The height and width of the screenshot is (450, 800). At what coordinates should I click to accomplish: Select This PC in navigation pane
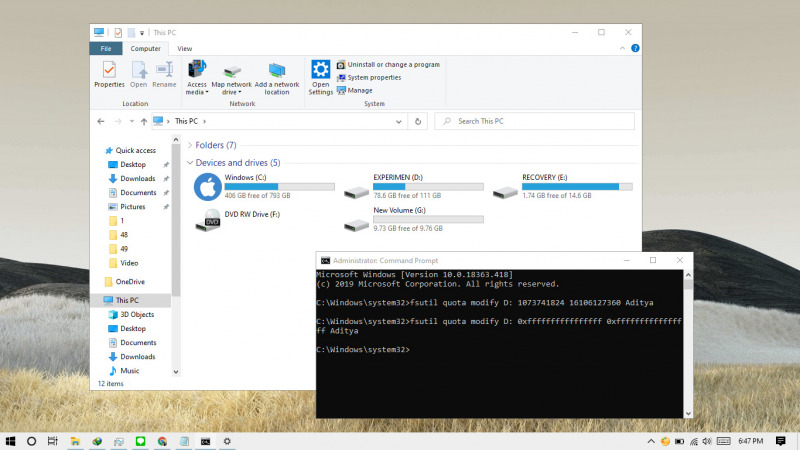[x=121, y=300]
